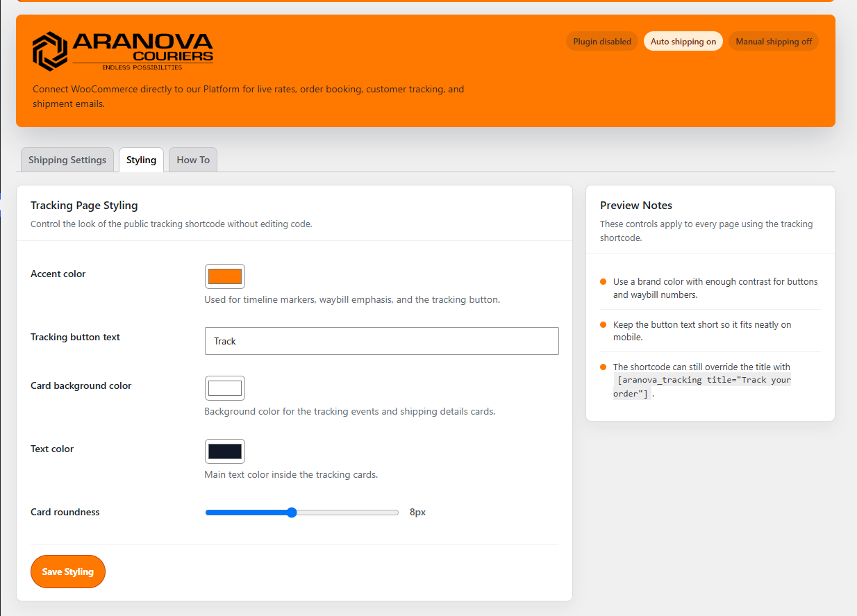Click the accent color usage description
857x616 pixels.
352,300
